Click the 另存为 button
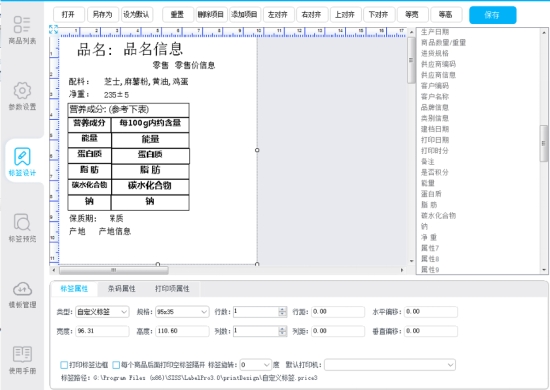Image resolution: width=550 pixels, height=390 pixels. pyautogui.click(x=102, y=14)
